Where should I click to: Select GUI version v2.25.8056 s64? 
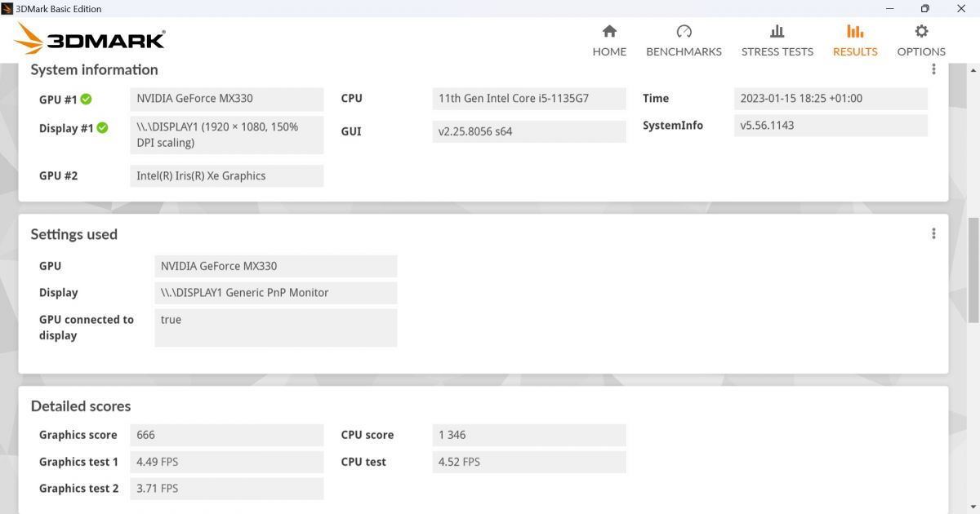[528, 131]
